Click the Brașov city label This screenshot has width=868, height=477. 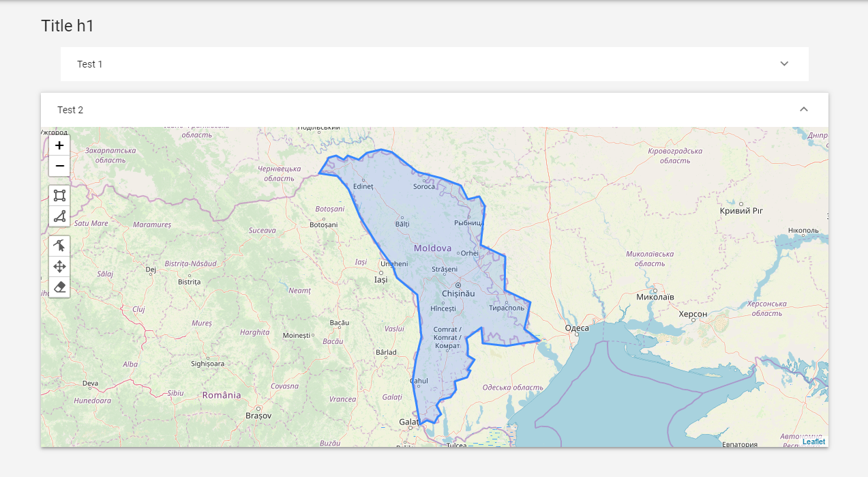coord(258,415)
